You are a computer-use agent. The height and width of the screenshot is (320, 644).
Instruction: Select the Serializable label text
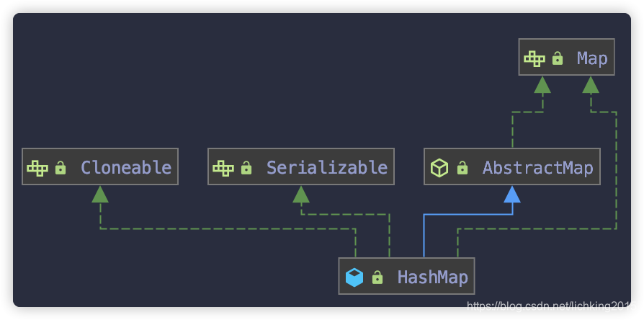click(x=327, y=168)
